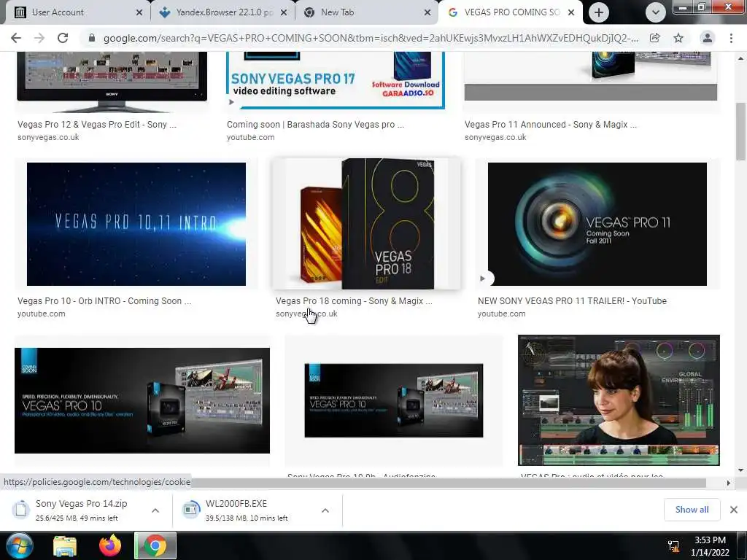Close the downloads bar
Image resolution: width=747 pixels, height=560 pixels.
(734, 510)
